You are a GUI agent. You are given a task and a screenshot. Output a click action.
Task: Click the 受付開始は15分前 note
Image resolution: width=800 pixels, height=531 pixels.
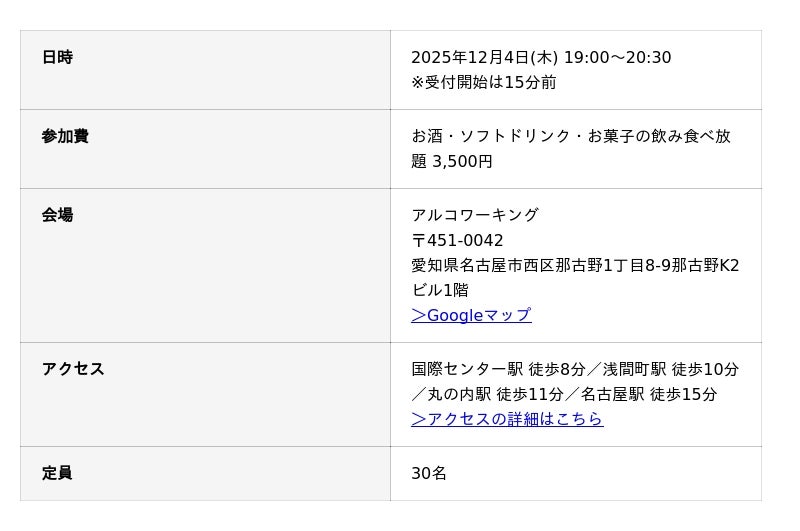(x=484, y=83)
